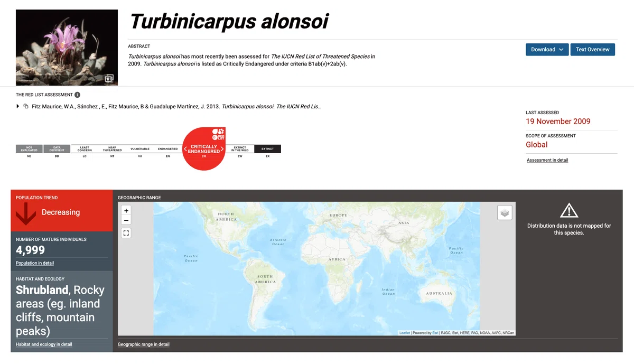The height and width of the screenshot is (364, 634).
Task: Click the info icon beside The Red List Assessment
Action: 78,95
